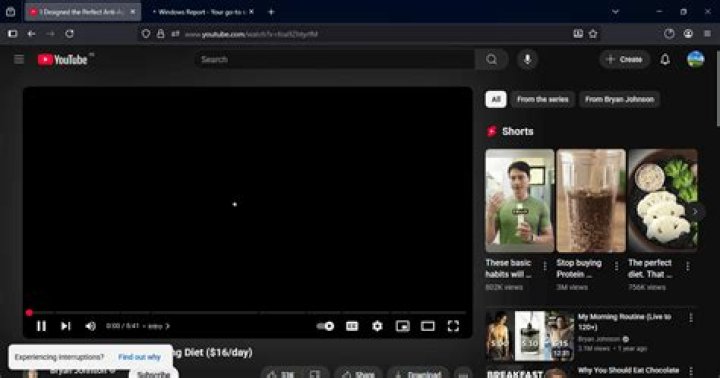Open Why You Should Eat Chocolate video
Viewport: 720px width, 378px height.
[628, 371]
